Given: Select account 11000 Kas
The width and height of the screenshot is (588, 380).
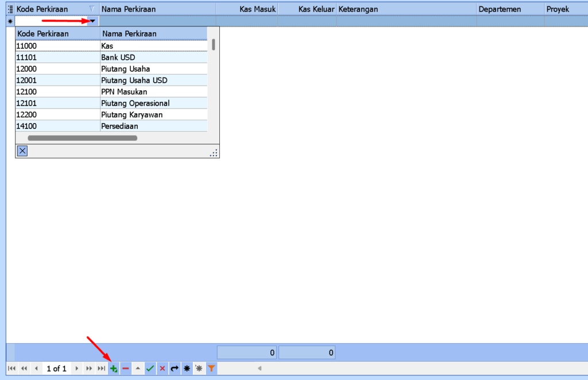Looking at the screenshot, I should [x=111, y=46].
